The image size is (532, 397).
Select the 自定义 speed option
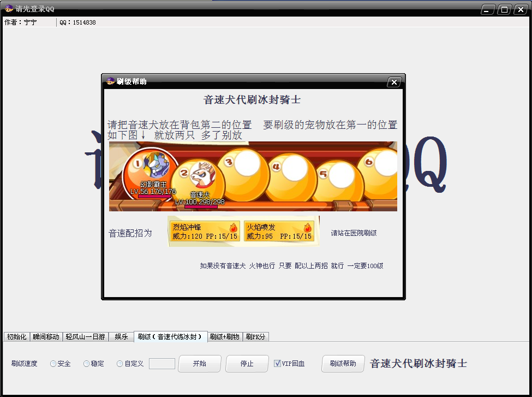pos(118,364)
